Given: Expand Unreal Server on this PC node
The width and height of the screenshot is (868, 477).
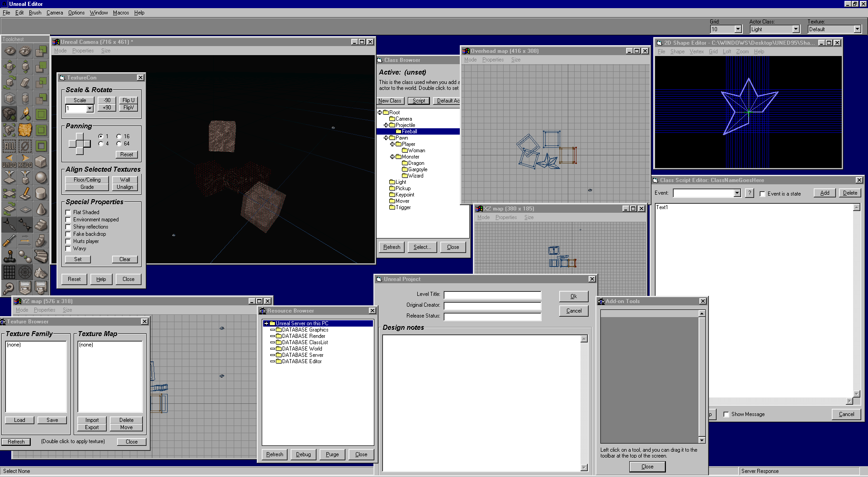Looking at the screenshot, I should [x=266, y=323].
